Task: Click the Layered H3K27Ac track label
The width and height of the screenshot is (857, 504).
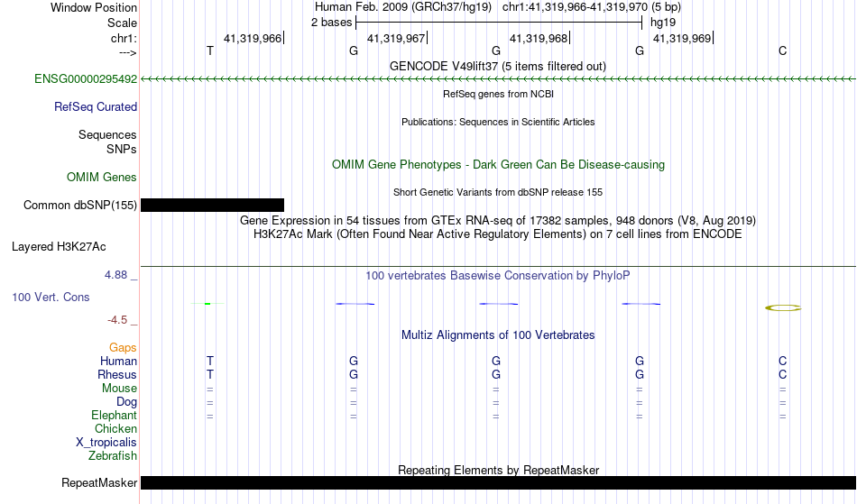Action: tap(59, 247)
